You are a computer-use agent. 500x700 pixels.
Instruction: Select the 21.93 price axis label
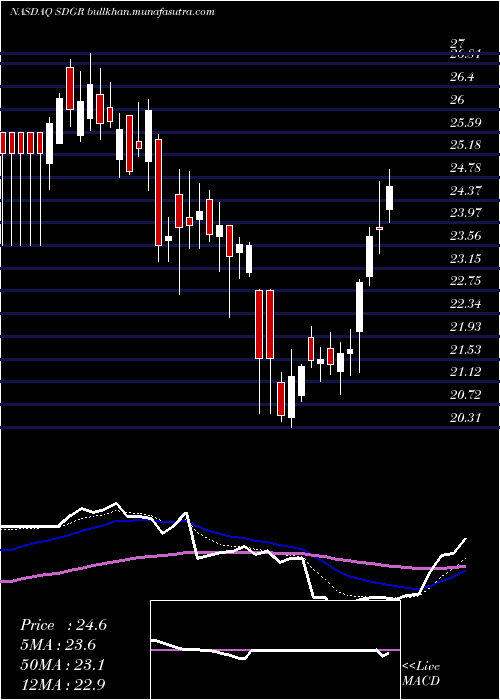(465, 327)
